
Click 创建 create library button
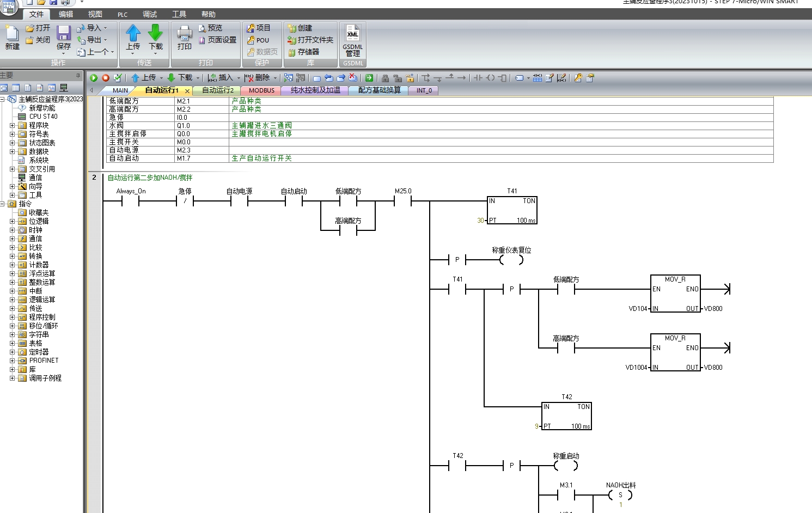coord(300,28)
